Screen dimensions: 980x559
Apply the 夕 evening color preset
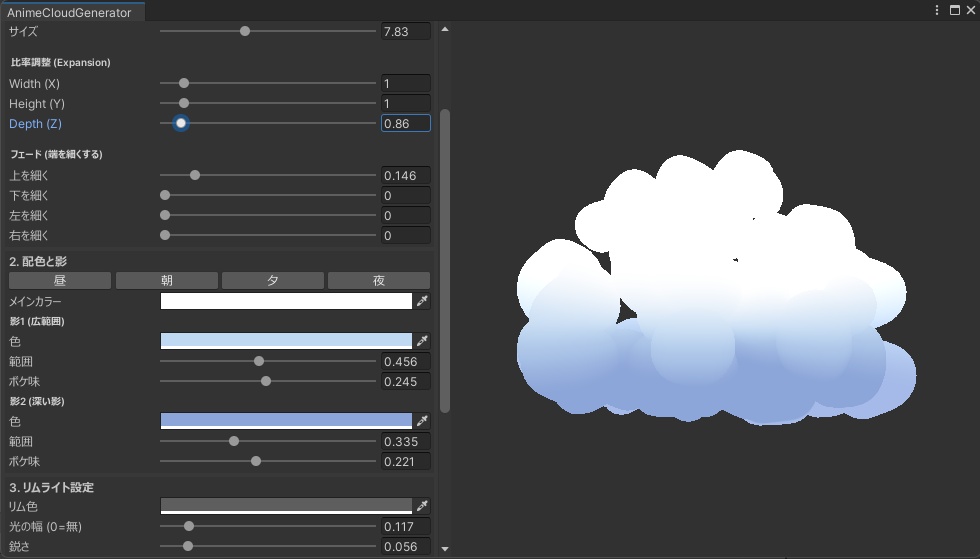pyautogui.click(x=273, y=281)
